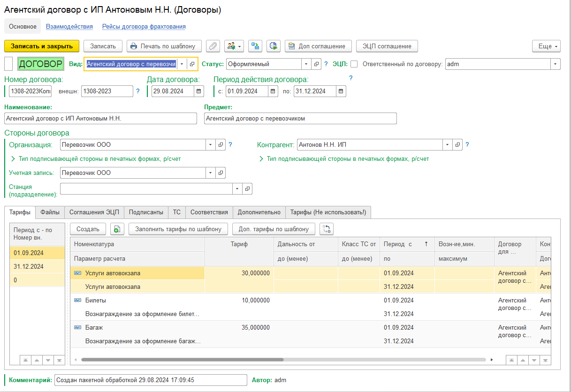Click the globe report icon in toolbar

tap(274, 46)
